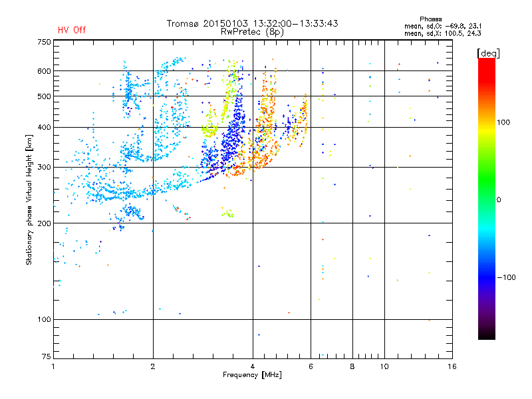Click the red top of the colorbar
The width and height of the screenshot is (532, 399).
coord(487,65)
